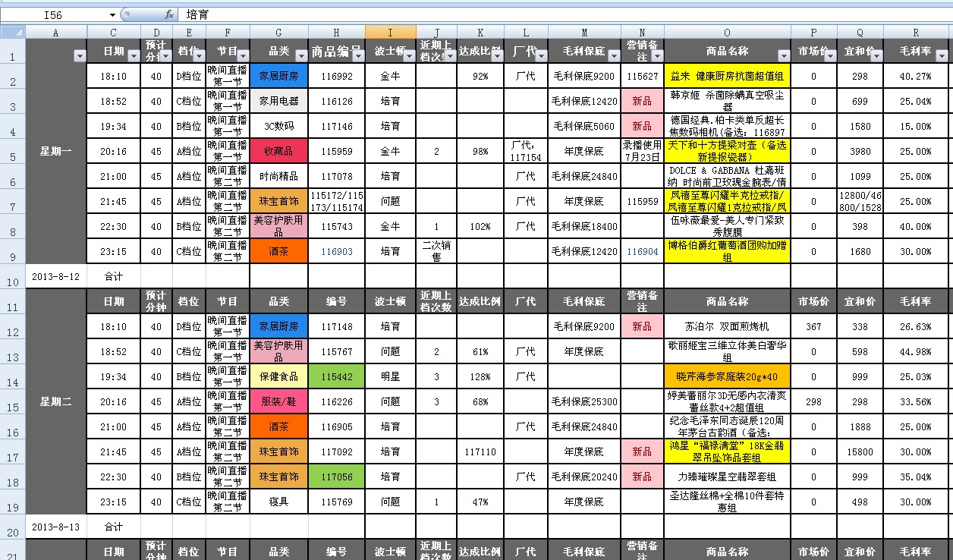Select the 3C数码 category cell
The height and width of the screenshot is (560, 953).
[x=278, y=127]
